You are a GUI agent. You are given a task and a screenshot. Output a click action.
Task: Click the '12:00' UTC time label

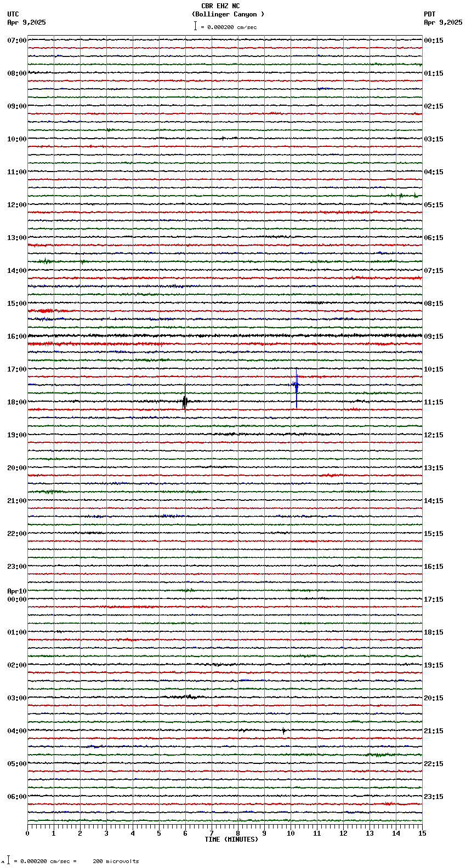coord(17,205)
